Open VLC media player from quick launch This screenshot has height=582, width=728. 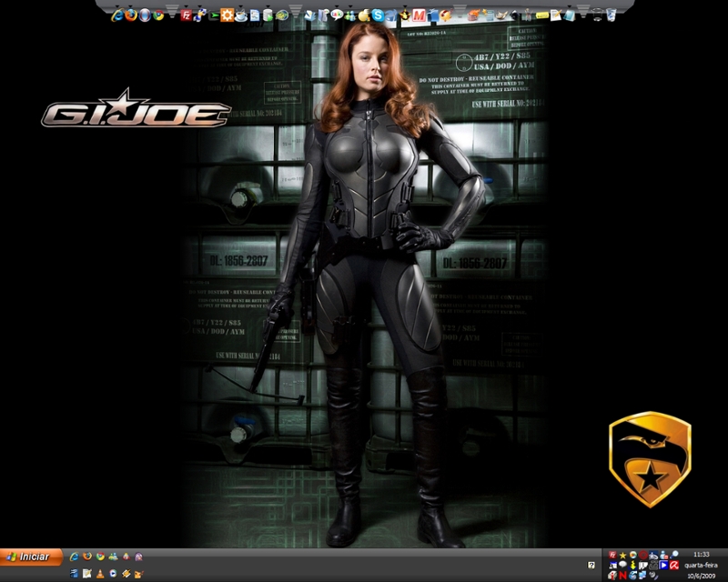click(x=100, y=573)
